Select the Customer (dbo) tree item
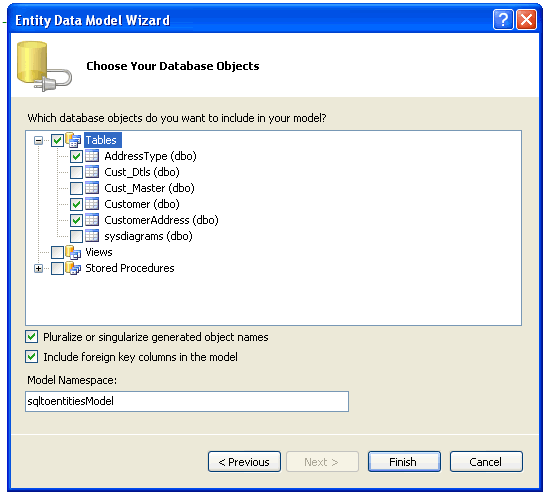This screenshot has height=496, width=546. 142,204
